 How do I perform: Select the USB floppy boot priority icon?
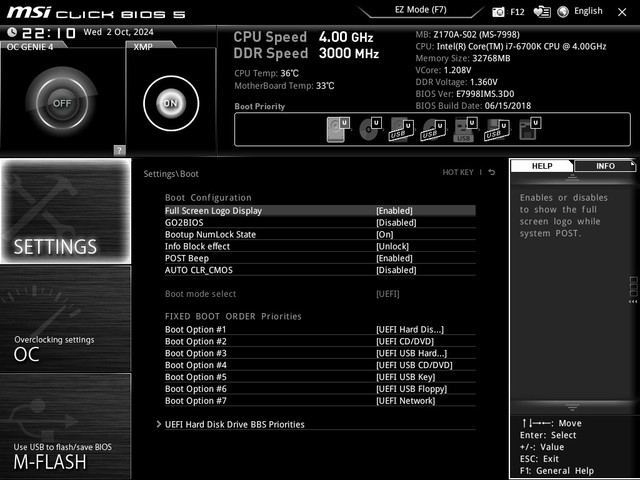pyautogui.click(x=497, y=129)
